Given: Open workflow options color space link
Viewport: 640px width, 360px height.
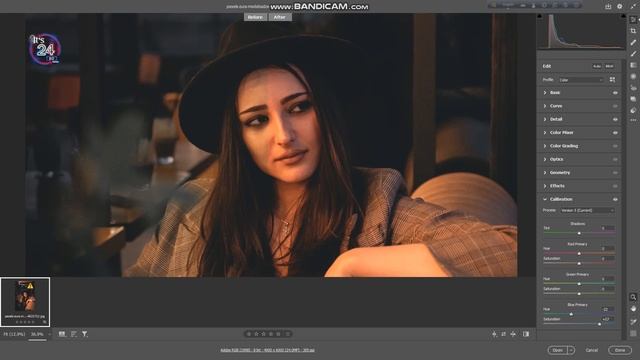Looking at the screenshot, I should pyautogui.click(x=267, y=350).
